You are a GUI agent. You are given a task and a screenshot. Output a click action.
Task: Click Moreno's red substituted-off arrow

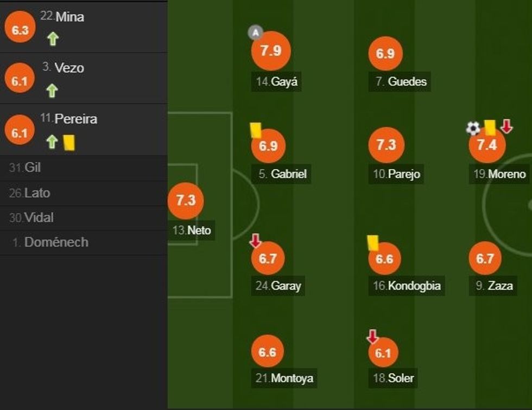click(x=506, y=127)
